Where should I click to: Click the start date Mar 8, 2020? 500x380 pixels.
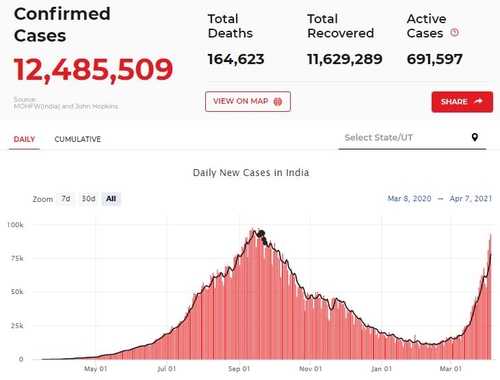(409, 199)
